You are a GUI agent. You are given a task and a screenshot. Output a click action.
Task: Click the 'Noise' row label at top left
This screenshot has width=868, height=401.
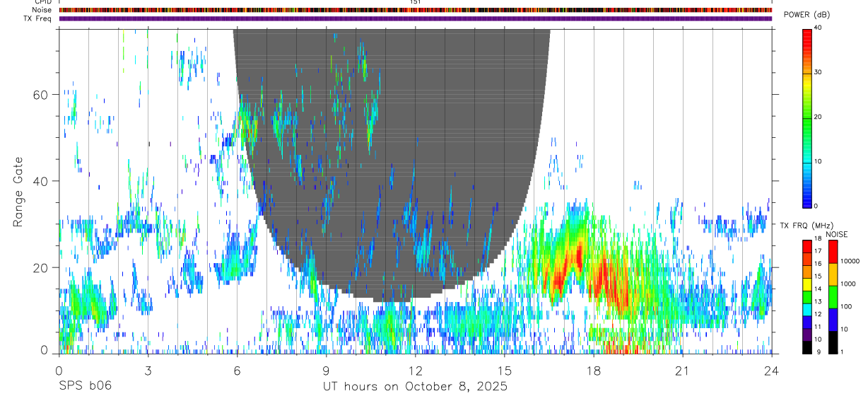point(42,10)
